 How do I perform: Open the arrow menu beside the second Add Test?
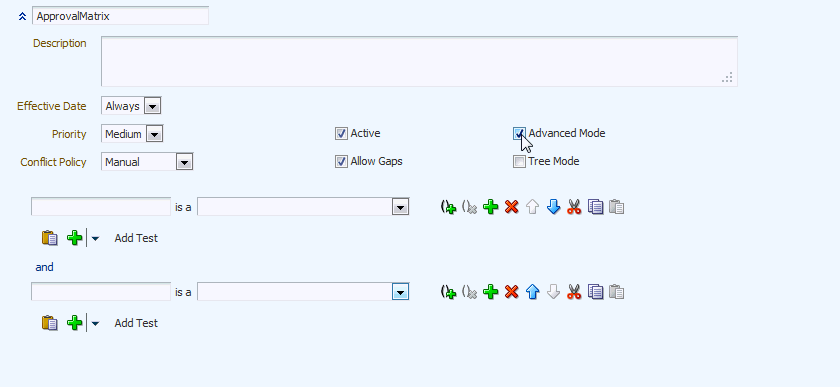pyautogui.click(x=95, y=323)
